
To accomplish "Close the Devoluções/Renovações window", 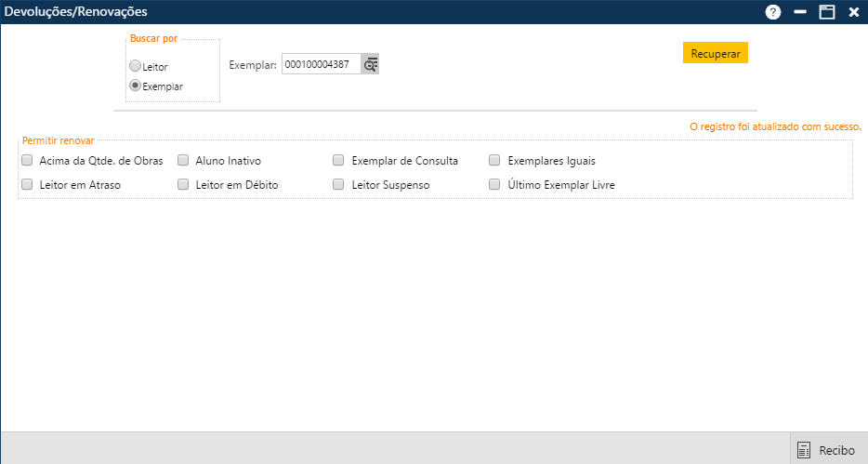I will pyautogui.click(x=853, y=12).
